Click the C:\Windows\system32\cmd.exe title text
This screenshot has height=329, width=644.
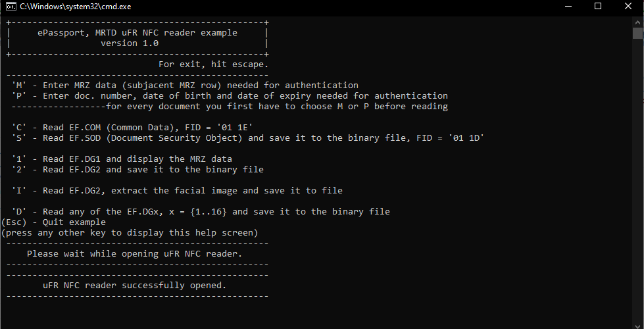(x=76, y=7)
